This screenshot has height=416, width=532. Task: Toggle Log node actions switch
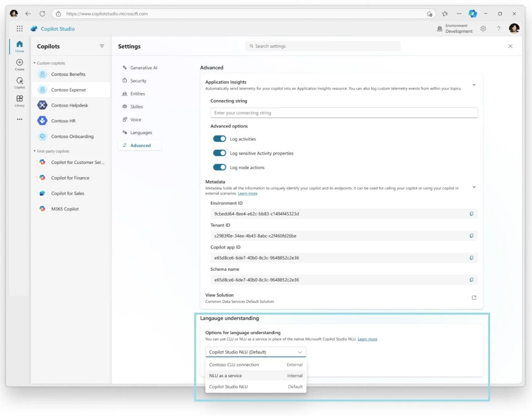[220, 167]
